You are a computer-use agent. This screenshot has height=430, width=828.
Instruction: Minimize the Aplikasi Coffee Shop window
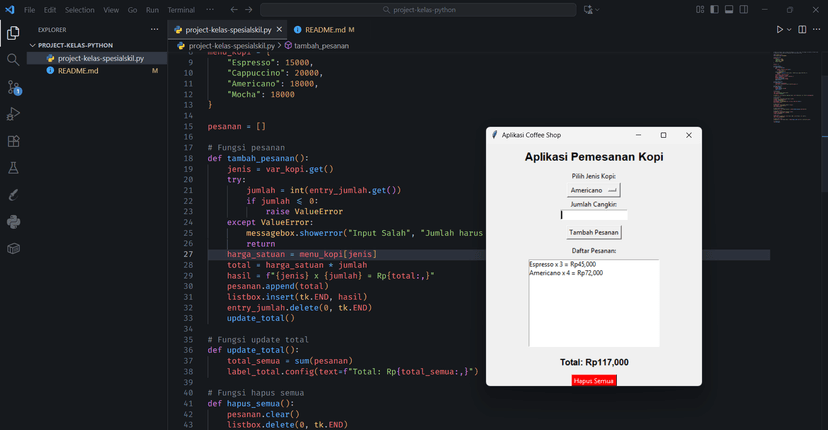coord(638,135)
